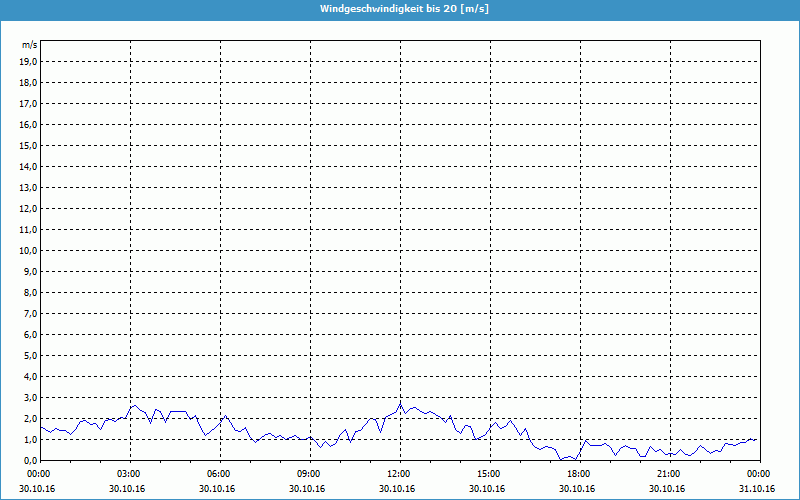Click the 15,0 value on the y-axis

click(x=29, y=145)
